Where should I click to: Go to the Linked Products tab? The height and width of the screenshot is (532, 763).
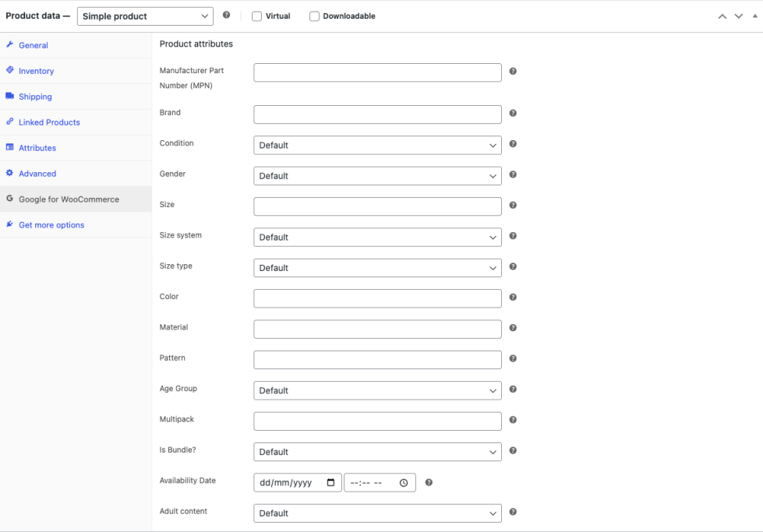click(x=49, y=122)
